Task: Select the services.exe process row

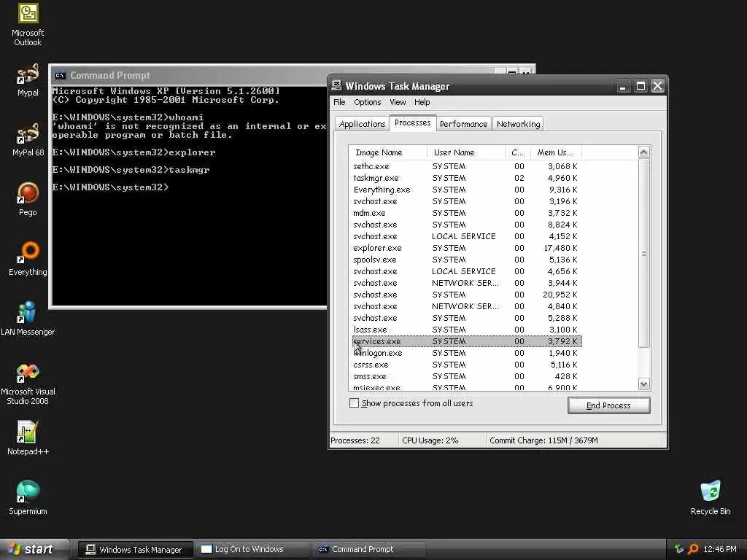Action: [x=465, y=341]
